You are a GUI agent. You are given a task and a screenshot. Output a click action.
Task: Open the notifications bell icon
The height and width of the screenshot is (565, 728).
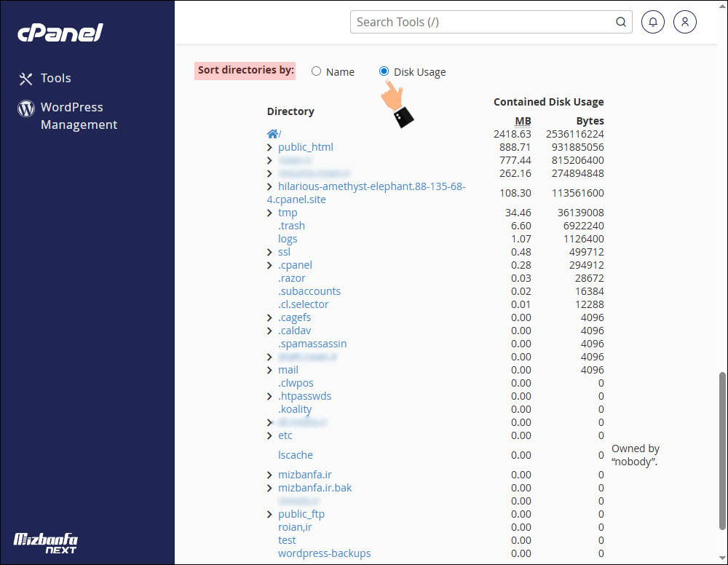click(653, 22)
